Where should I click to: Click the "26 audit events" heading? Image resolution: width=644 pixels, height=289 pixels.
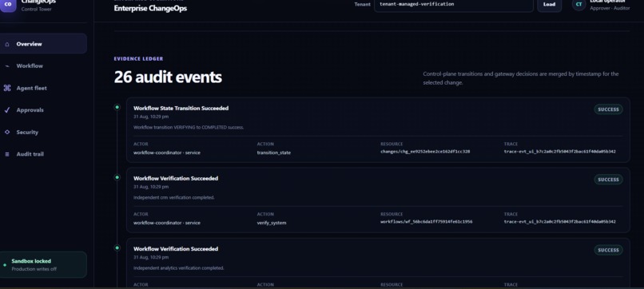(x=168, y=77)
